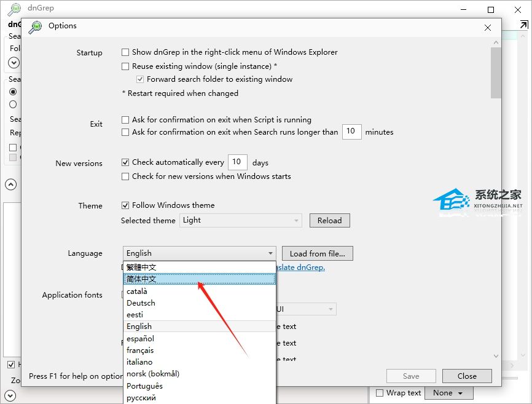Maximize the dnGrep main window

(x=491, y=10)
